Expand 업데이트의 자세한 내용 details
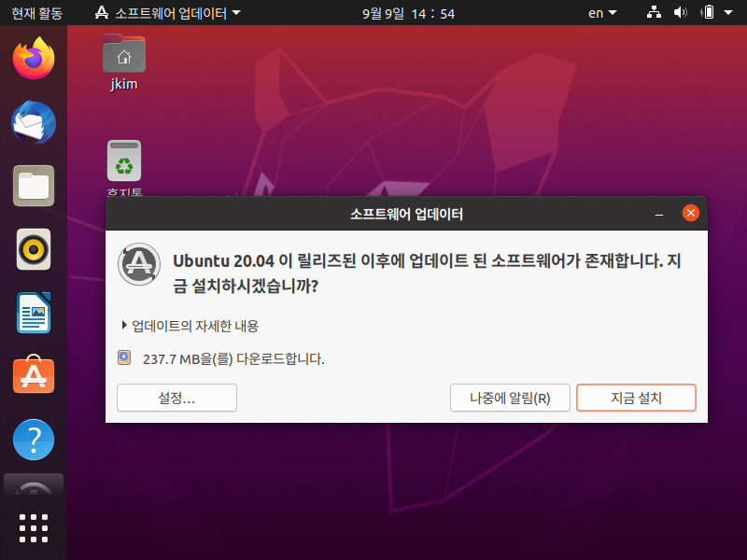The image size is (747, 560). (x=190, y=326)
